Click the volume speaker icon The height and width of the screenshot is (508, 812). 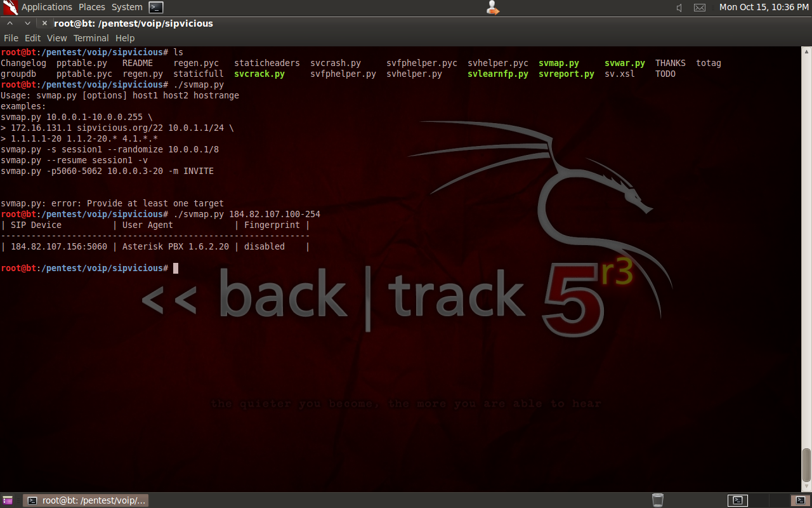679,8
